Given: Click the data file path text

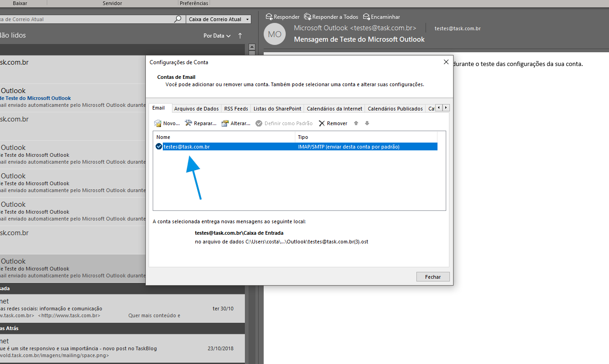Looking at the screenshot, I should (282, 242).
